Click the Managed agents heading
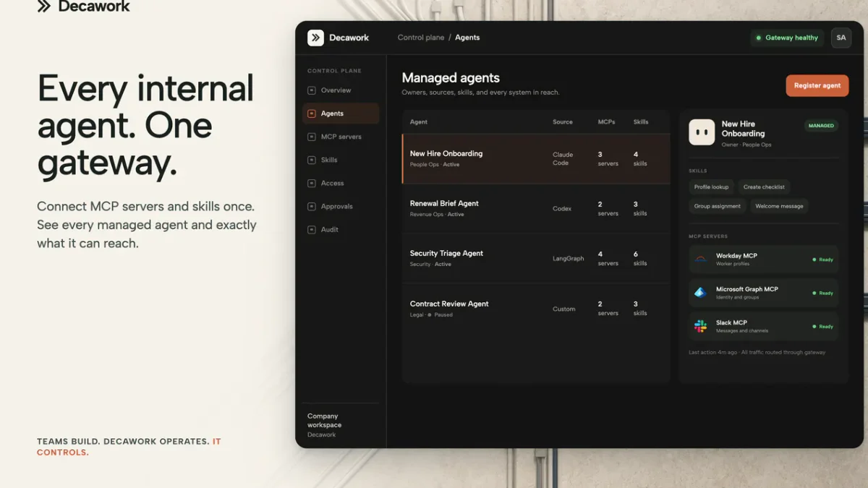The image size is (868, 488). [451, 78]
